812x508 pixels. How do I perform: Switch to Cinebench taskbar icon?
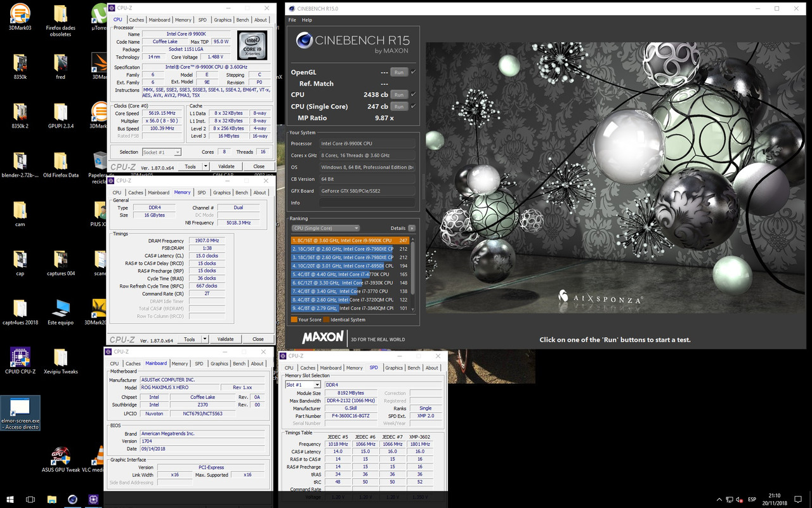(73, 500)
